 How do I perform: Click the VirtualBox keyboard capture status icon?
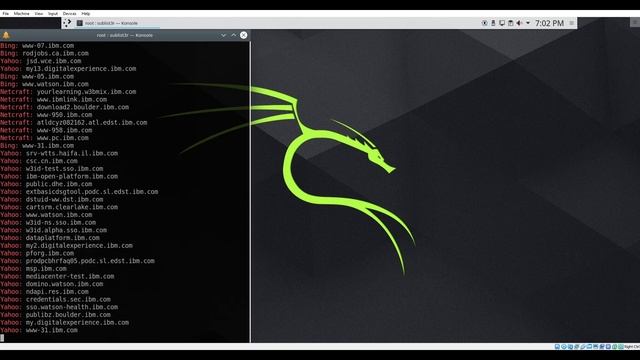(620, 347)
